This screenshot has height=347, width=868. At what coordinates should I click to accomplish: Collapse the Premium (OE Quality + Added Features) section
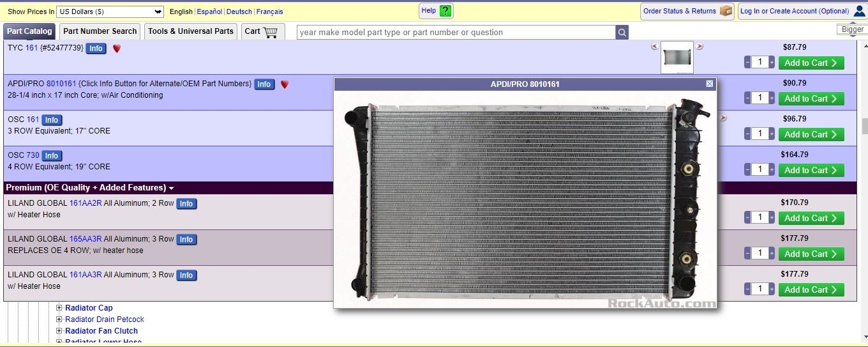coord(171,188)
